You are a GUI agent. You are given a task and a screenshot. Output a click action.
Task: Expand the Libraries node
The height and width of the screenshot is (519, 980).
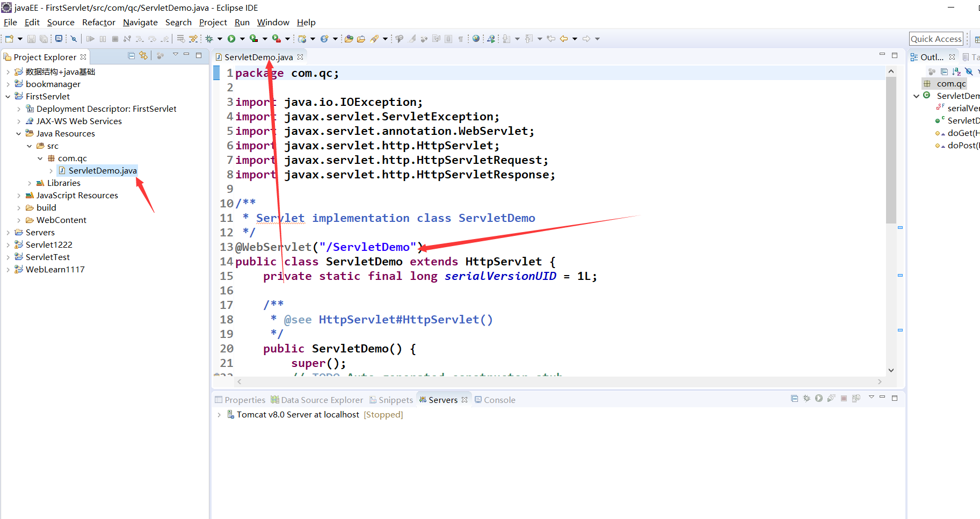pos(29,183)
